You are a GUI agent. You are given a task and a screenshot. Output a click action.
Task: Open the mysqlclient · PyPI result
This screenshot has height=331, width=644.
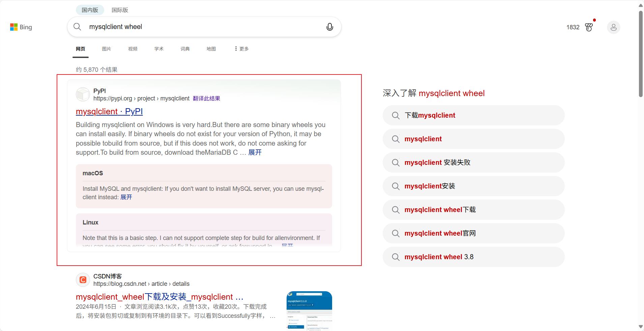[x=109, y=111]
